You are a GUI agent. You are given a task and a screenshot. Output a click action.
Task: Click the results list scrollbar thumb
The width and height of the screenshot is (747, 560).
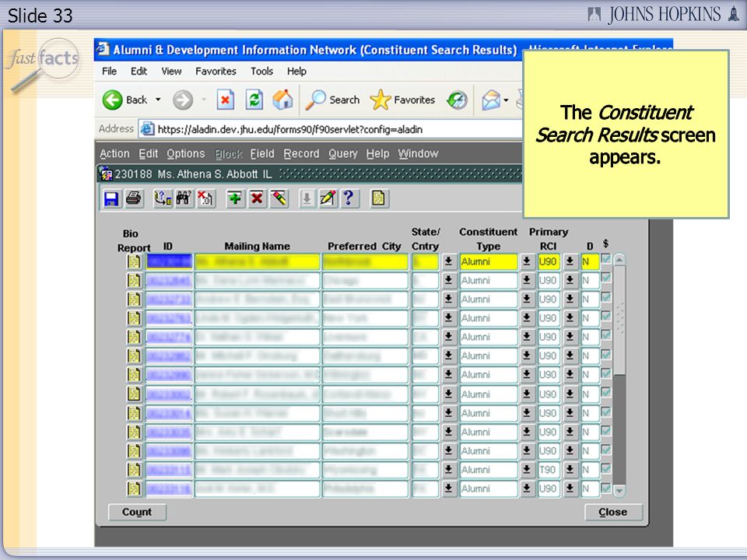click(619, 320)
